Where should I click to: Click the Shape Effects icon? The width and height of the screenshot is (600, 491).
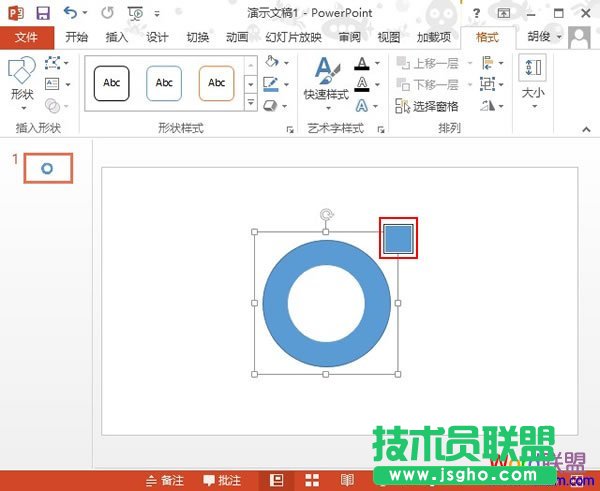pos(270,106)
